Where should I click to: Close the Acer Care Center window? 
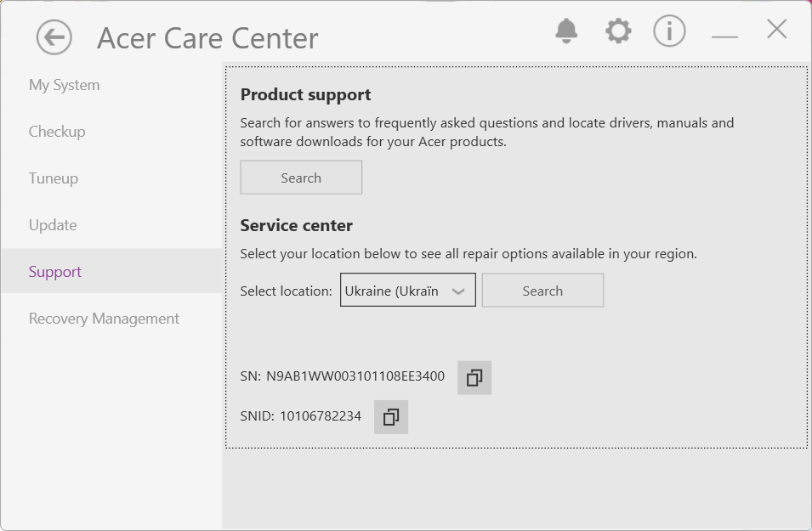coord(776,30)
